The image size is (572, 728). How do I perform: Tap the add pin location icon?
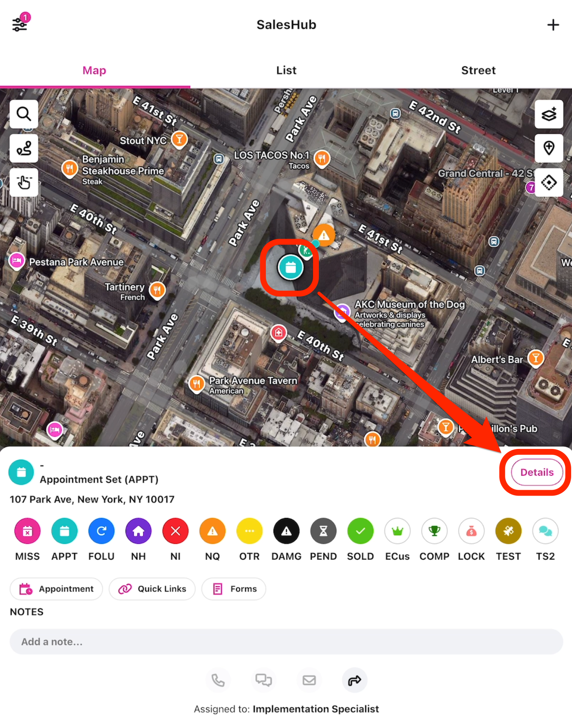click(549, 148)
